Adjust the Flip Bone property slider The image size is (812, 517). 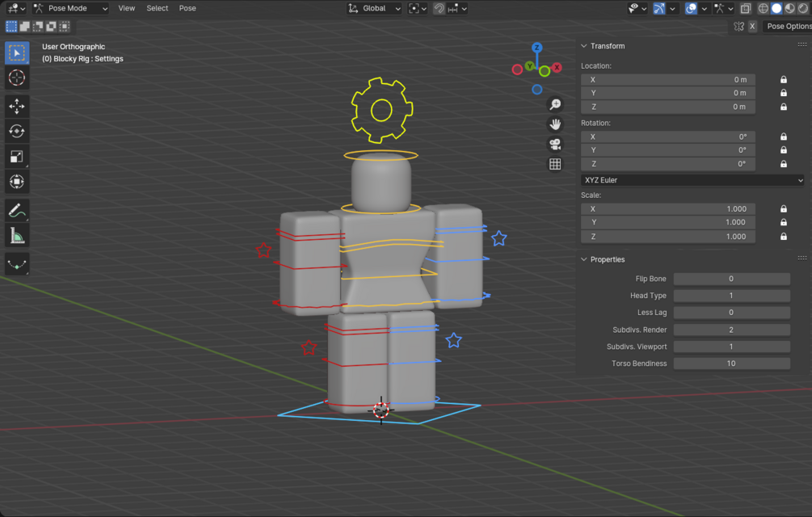click(x=732, y=279)
